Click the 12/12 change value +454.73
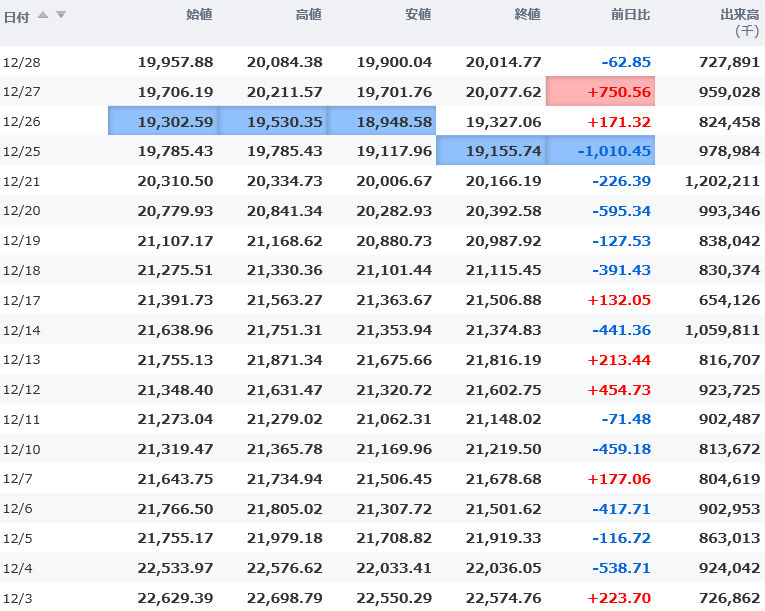The width and height of the screenshot is (765, 611). pyautogui.click(x=619, y=389)
